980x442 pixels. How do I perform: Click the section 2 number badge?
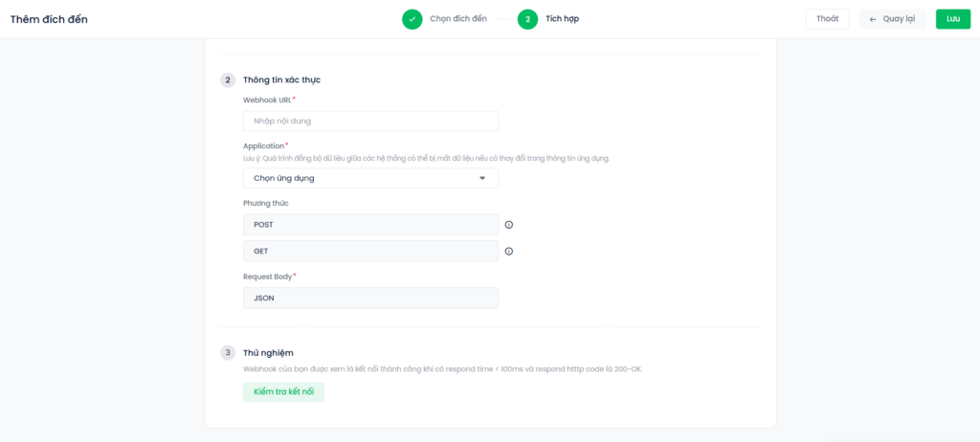click(228, 80)
